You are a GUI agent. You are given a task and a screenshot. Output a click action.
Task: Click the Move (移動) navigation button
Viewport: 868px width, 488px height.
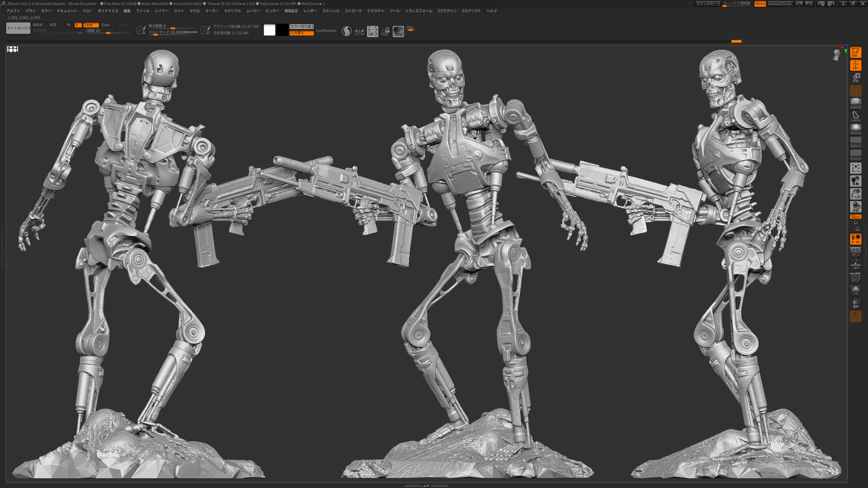[x=855, y=181]
